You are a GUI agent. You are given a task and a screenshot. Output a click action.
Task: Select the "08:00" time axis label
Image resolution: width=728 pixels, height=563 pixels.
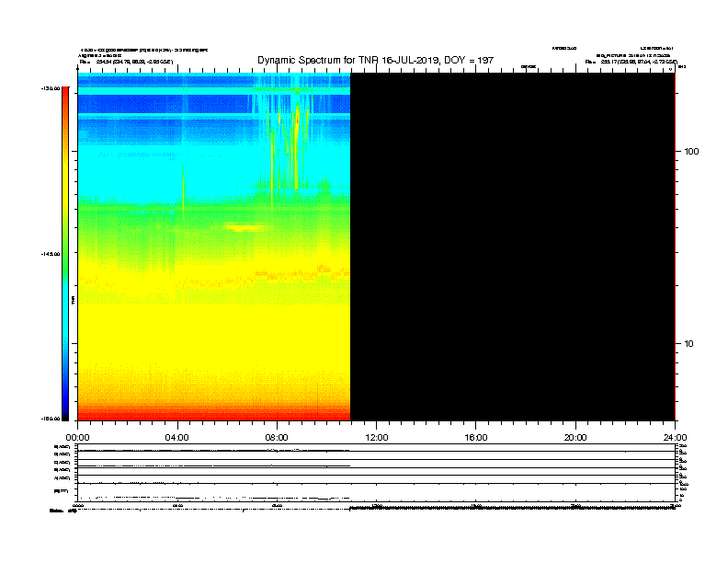(277, 438)
